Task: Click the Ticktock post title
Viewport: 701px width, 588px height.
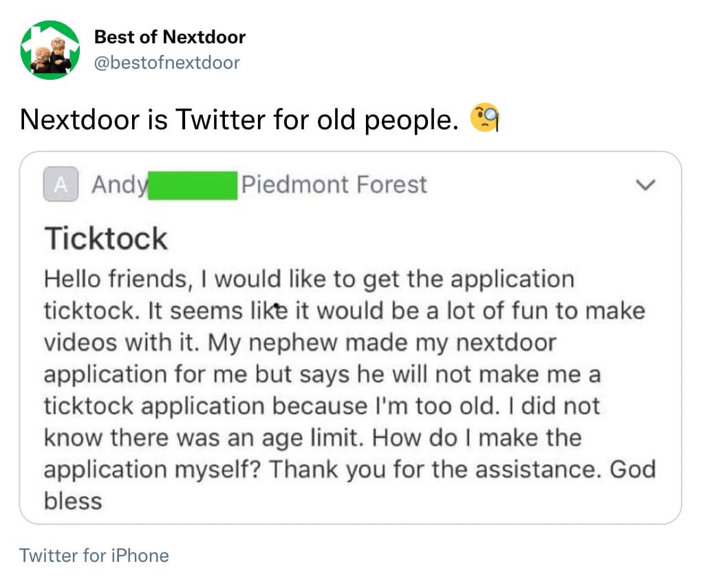Action: (106, 239)
